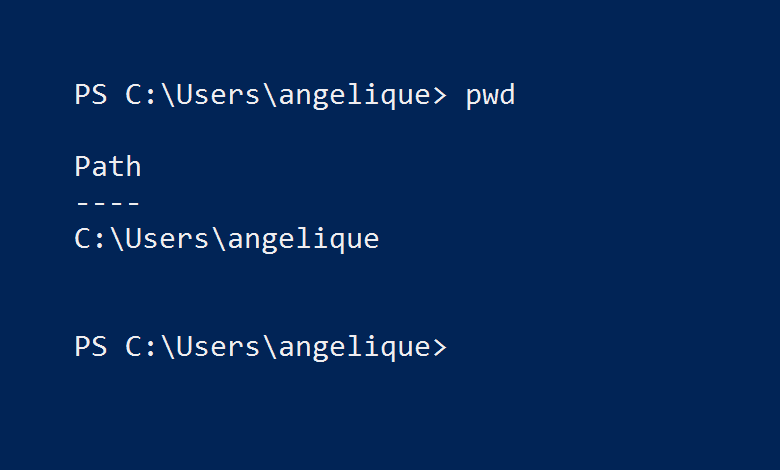Click the > symbol just before pwd
The height and width of the screenshot is (470, 780).
pyautogui.click(x=440, y=95)
